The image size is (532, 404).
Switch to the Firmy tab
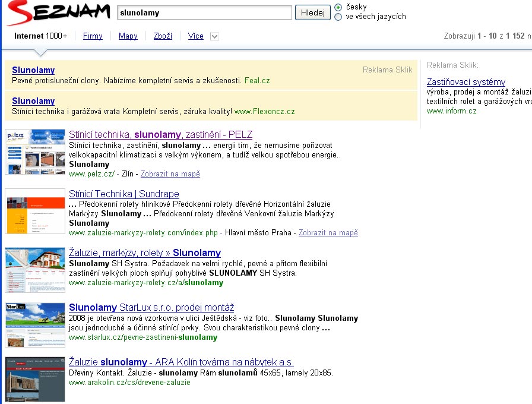click(93, 36)
